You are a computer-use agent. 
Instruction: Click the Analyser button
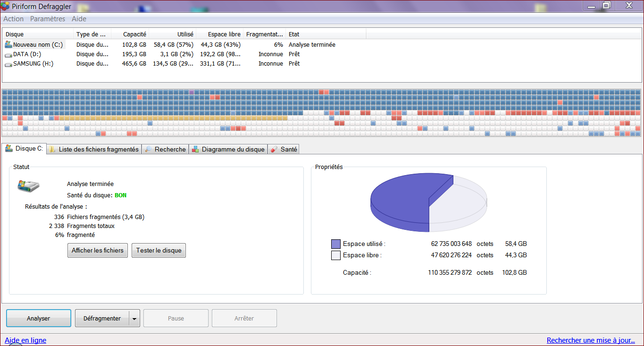pyautogui.click(x=39, y=318)
